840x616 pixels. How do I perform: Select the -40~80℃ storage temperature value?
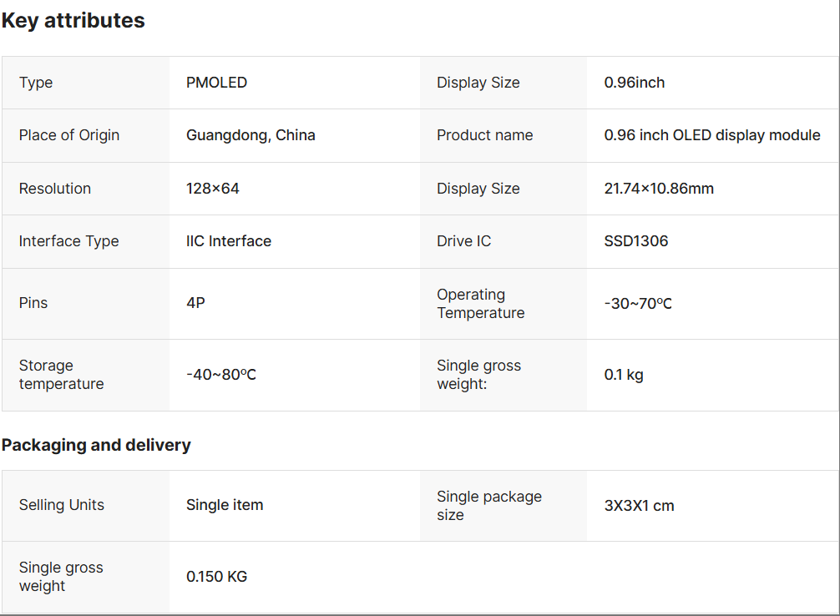tap(220, 375)
